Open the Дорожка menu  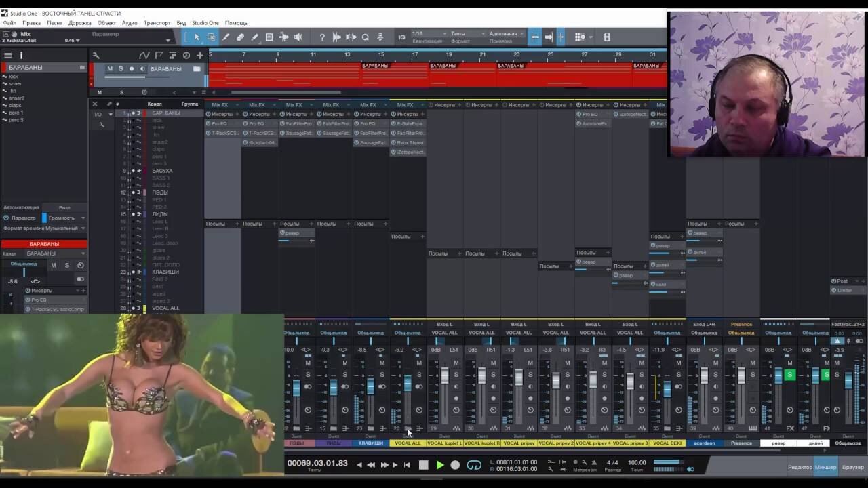point(80,23)
